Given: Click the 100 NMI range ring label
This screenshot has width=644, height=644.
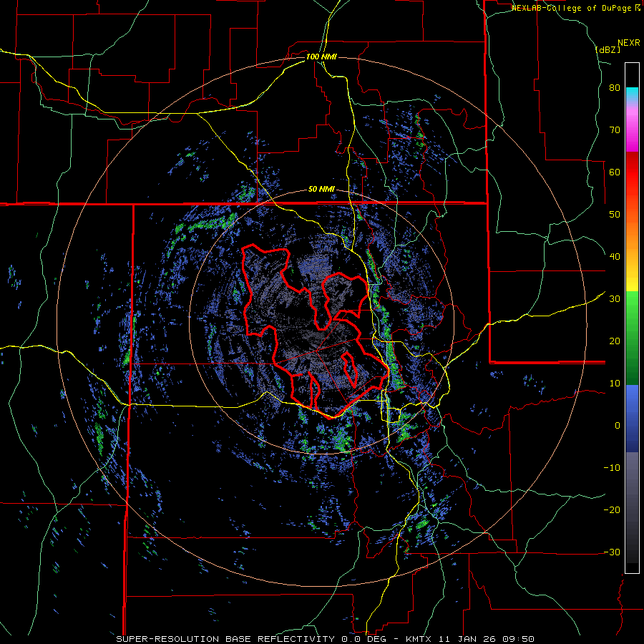Looking at the screenshot, I should [x=321, y=57].
